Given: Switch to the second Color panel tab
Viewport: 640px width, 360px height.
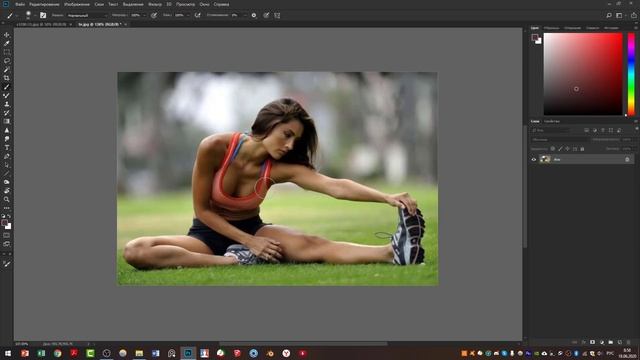Looking at the screenshot, I should pos(551,28).
